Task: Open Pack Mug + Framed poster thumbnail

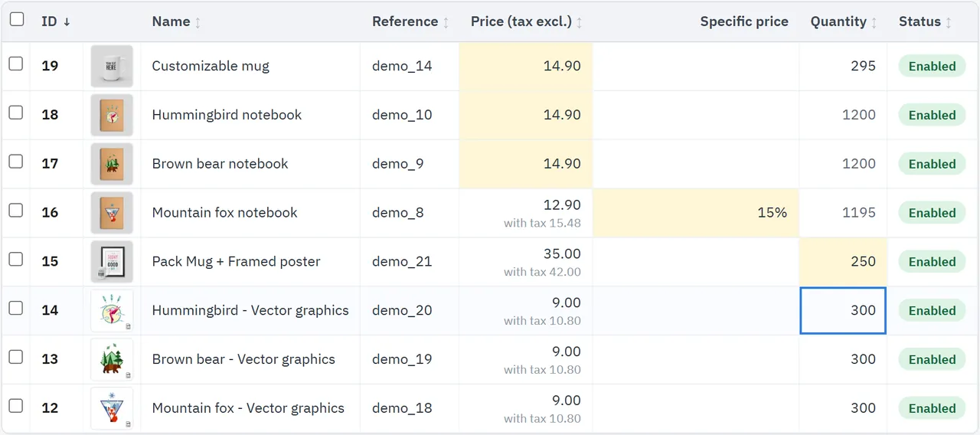Action: coord(112,262)
